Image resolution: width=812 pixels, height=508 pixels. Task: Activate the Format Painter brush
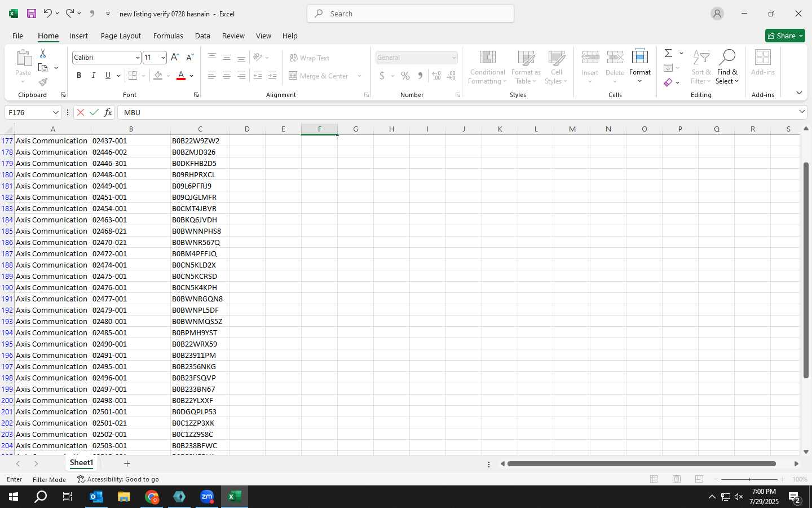(x=43, y=82)
